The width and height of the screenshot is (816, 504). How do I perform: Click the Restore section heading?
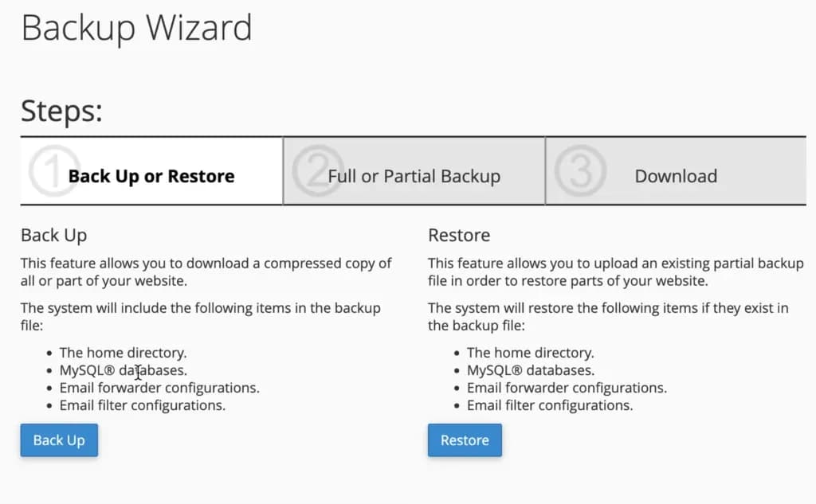point(458,235)
